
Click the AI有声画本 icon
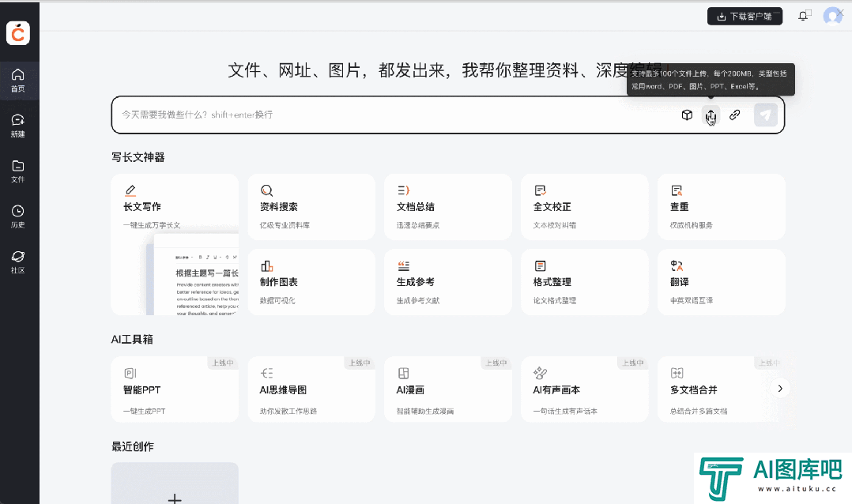[540, 373]
